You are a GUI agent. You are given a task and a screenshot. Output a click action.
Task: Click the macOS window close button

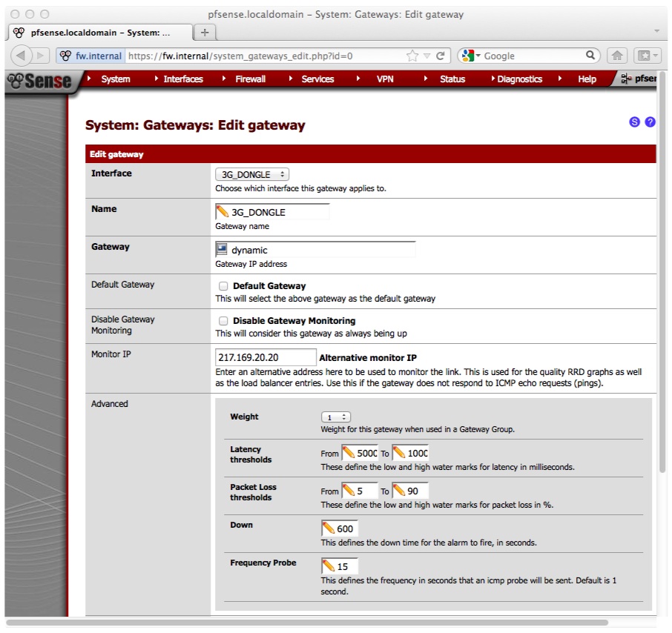point(15,14)
